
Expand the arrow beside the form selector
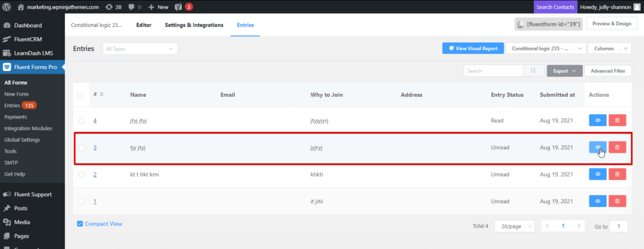[x=580, y=48]
